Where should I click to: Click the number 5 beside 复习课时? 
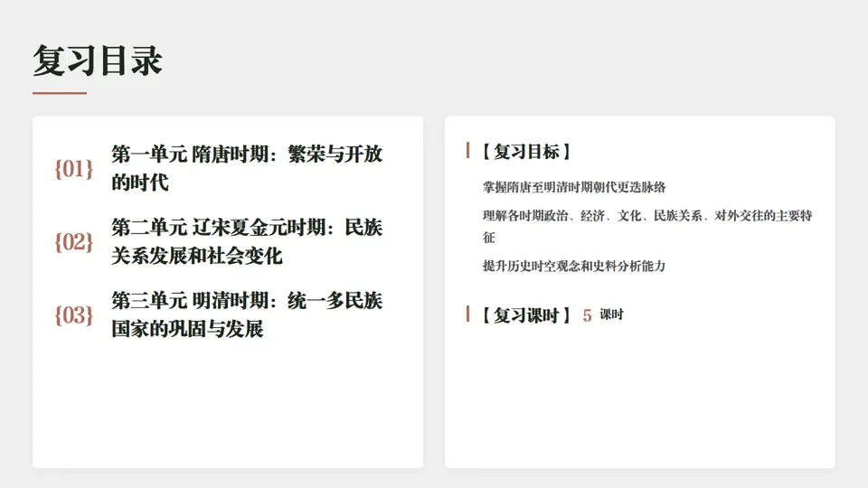(x=588, y=316)
